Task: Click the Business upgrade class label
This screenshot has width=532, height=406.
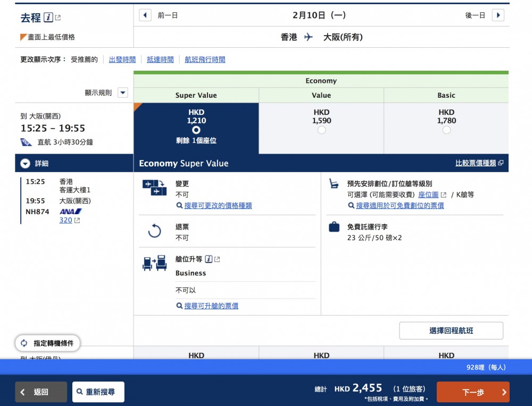Action: [x=190, y=273]
